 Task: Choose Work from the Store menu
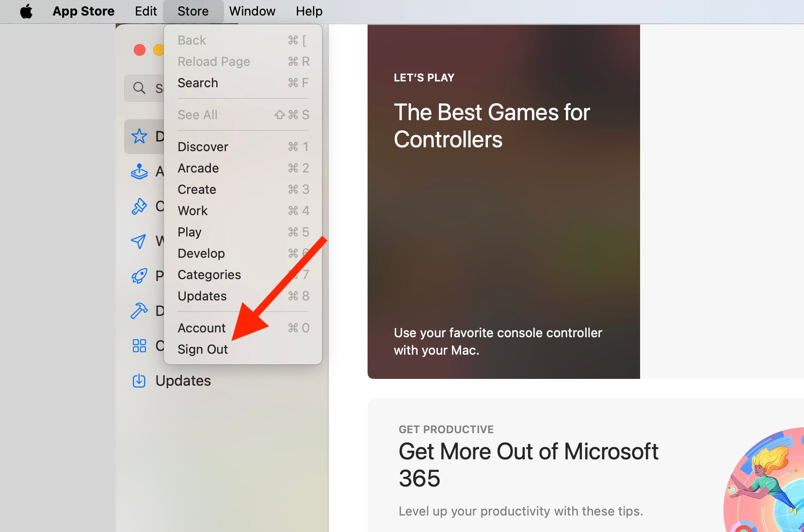coord(243,211)
